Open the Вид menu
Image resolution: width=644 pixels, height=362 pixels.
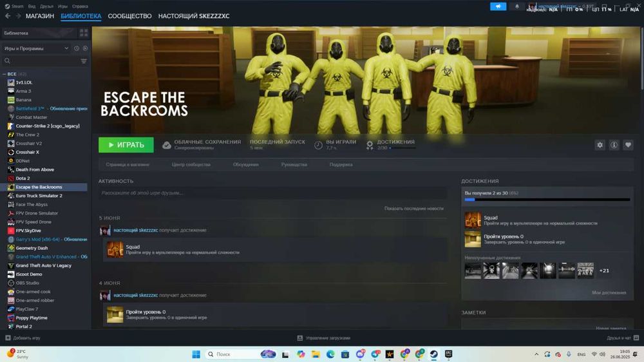tap(32, 6)
